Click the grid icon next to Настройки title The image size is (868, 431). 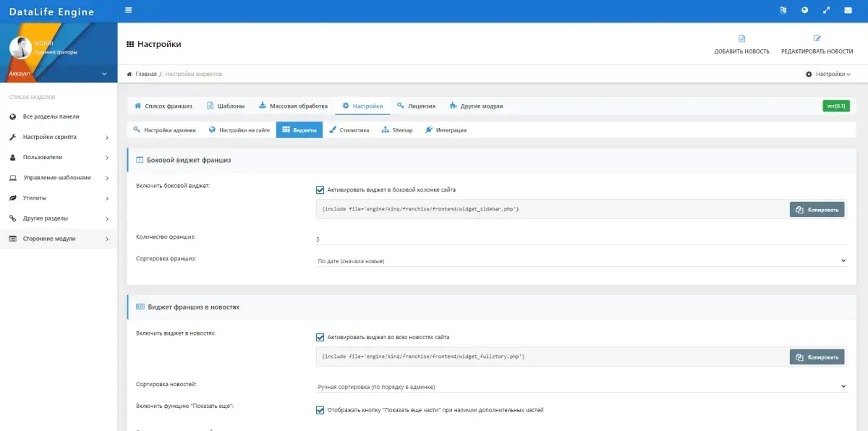[130, 44]
